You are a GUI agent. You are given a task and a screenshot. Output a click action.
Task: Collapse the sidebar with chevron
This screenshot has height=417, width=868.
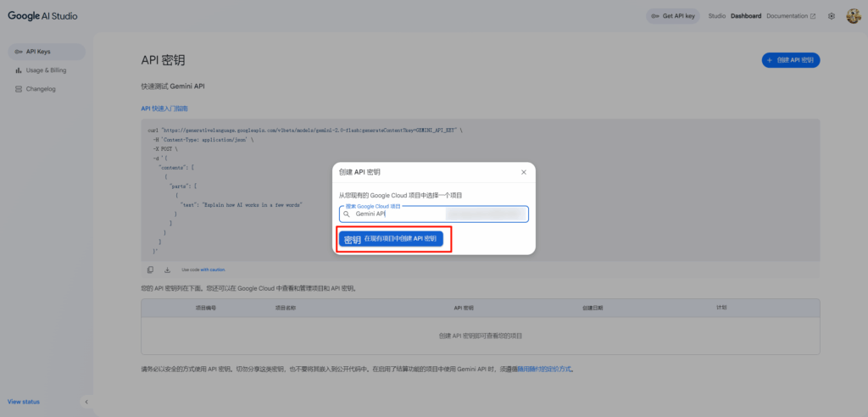(x=86, y=402)
